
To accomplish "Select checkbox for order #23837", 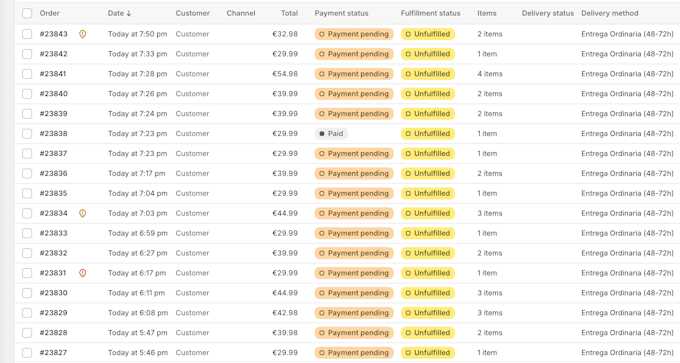I will tap(27, 154).
